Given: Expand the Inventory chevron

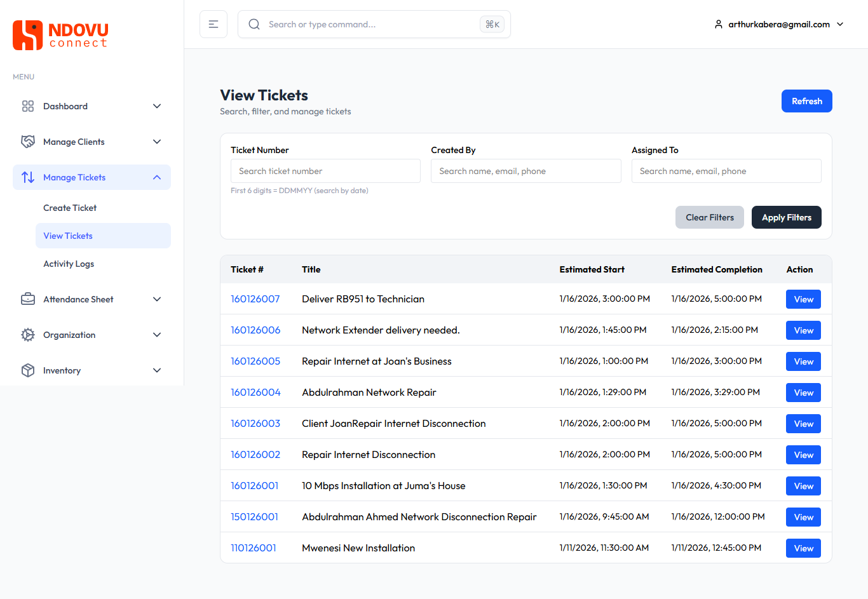Looking at the screenshot, I should tap(157, 370).
